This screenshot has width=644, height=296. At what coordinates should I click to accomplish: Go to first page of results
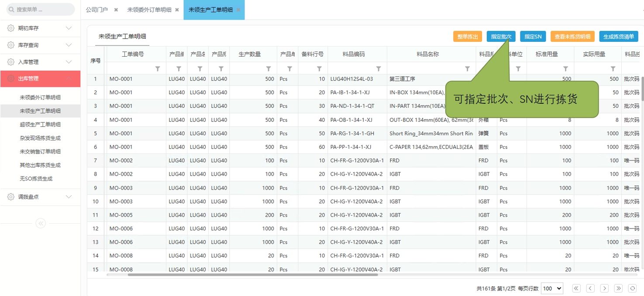tap(576, 288)
